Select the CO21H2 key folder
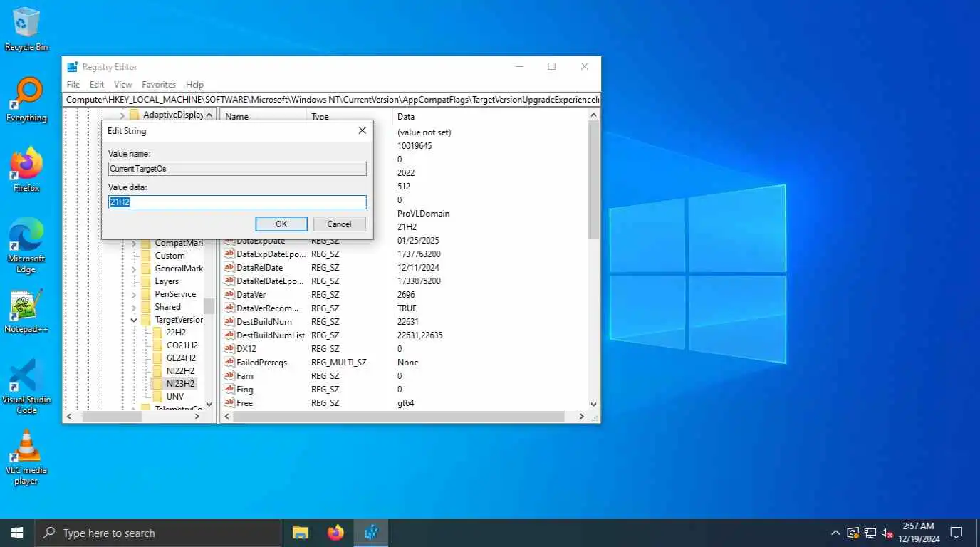This screenshot has width=980, height=547. point(182,345)
